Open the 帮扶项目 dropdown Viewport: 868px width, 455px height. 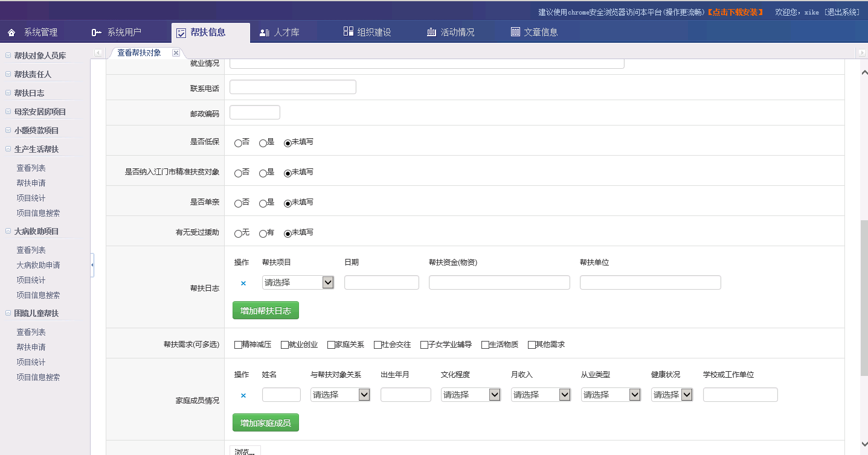298,282
